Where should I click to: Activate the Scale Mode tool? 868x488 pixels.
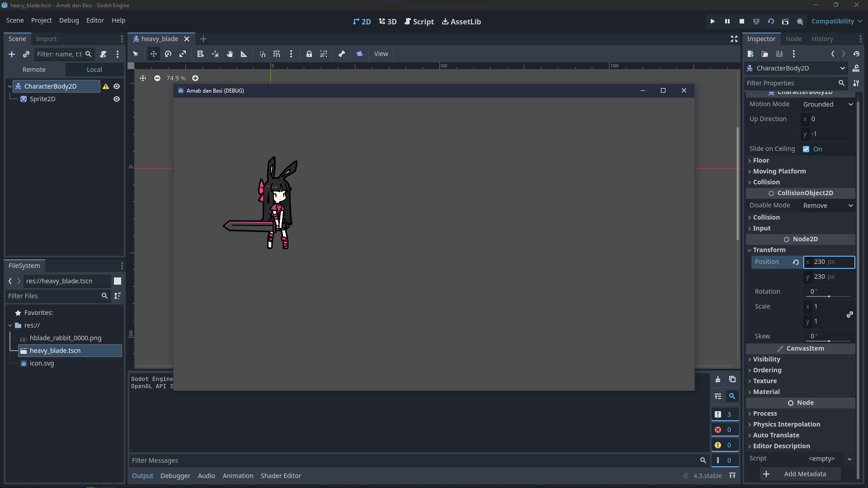183,54
